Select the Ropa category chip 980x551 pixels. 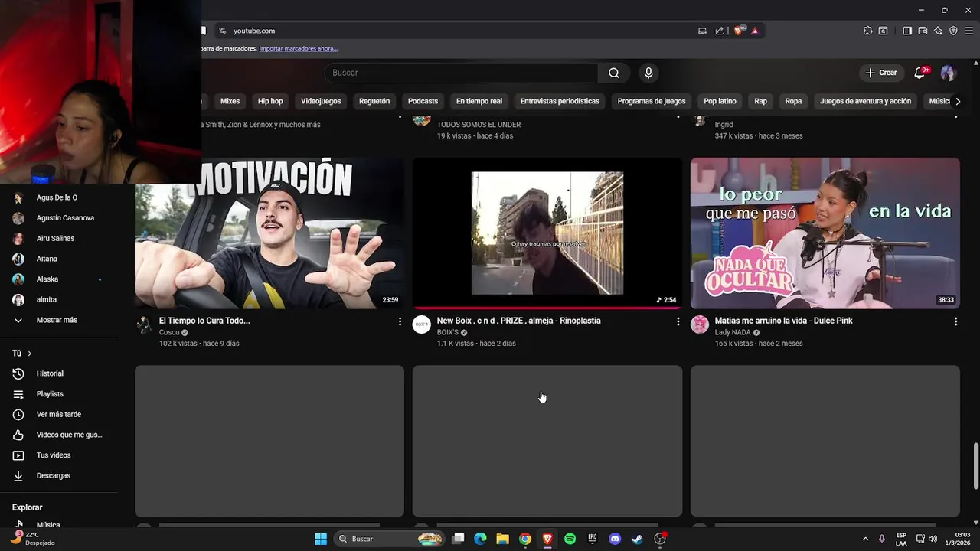[793, 101]
